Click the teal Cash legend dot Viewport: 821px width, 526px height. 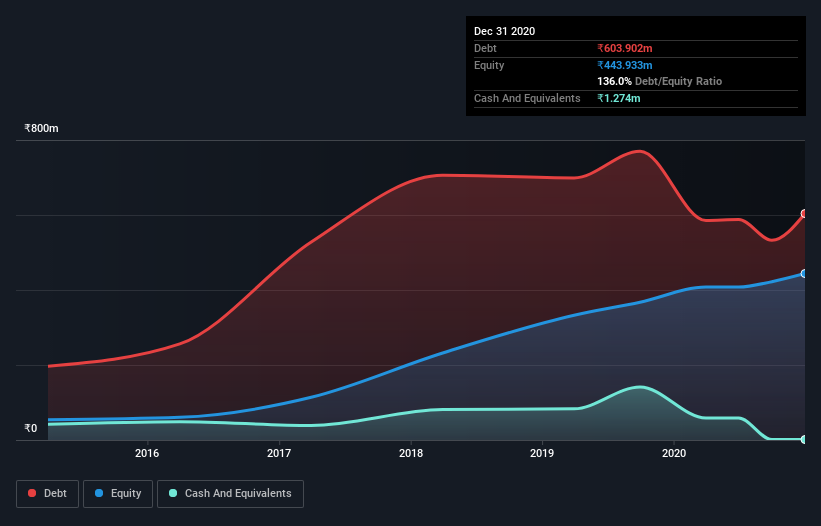173,493
